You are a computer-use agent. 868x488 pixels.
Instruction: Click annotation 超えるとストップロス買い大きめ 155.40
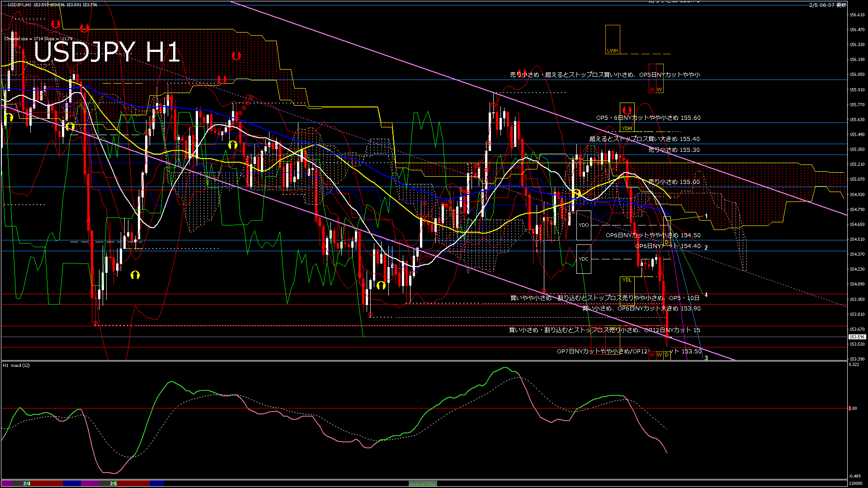(x=645, y=139)
